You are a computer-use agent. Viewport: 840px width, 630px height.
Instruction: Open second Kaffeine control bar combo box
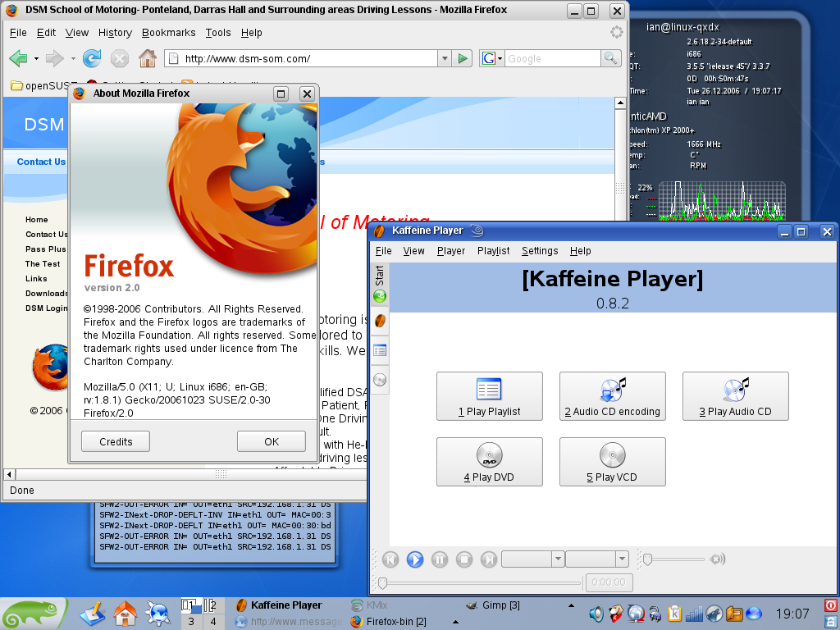(x=597, y=559)
